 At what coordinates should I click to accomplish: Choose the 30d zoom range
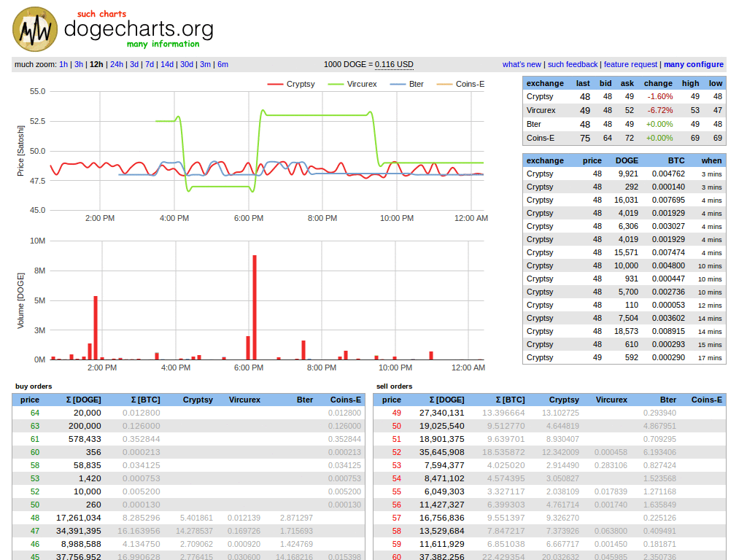click(x=186, y=64)
